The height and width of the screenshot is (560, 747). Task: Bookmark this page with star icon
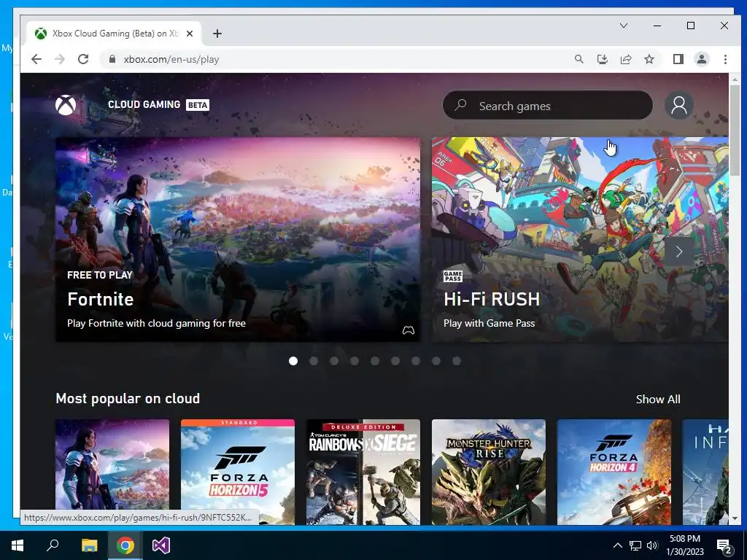coord(649,59)
